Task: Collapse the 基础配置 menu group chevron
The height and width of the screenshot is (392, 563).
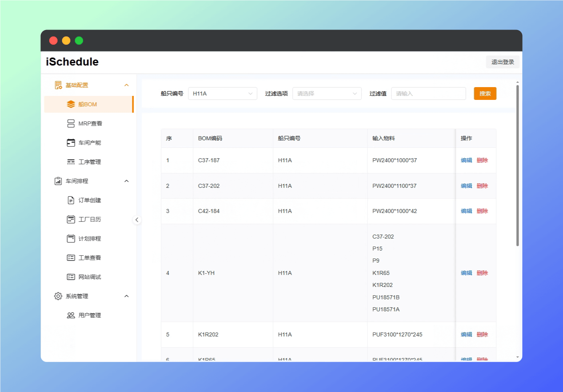Action: coord(126,85)
